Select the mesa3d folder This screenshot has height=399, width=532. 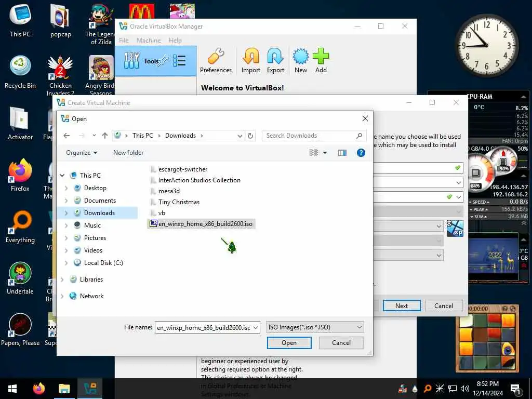165,191
